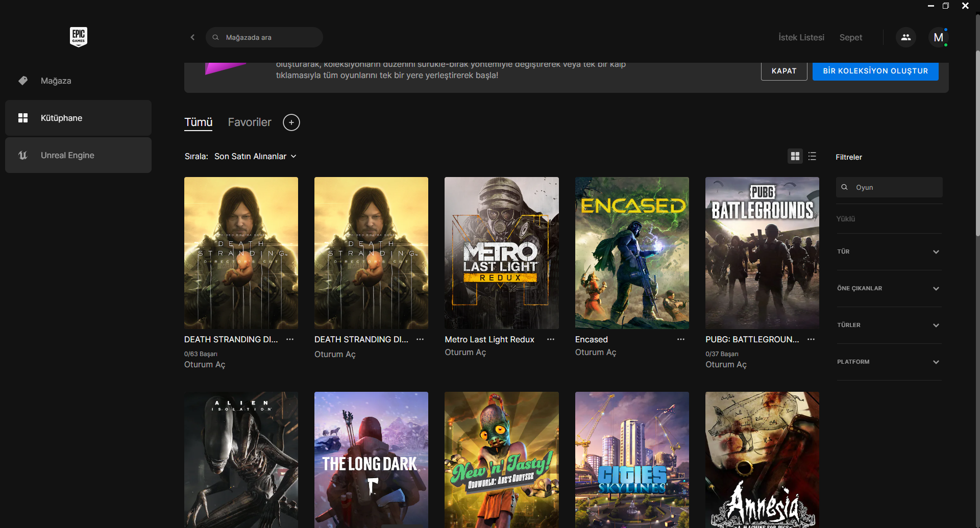Open the Alien Isolation cover

241,460
